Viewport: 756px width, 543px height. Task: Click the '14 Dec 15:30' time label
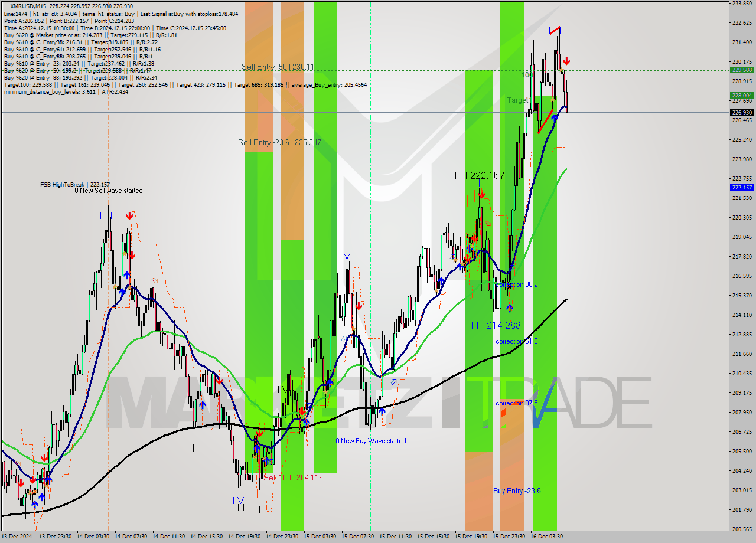(207, 537)
